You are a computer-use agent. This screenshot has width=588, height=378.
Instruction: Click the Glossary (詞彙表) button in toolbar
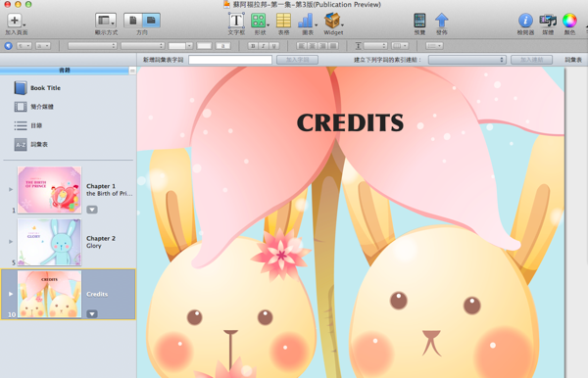point(573,60)
